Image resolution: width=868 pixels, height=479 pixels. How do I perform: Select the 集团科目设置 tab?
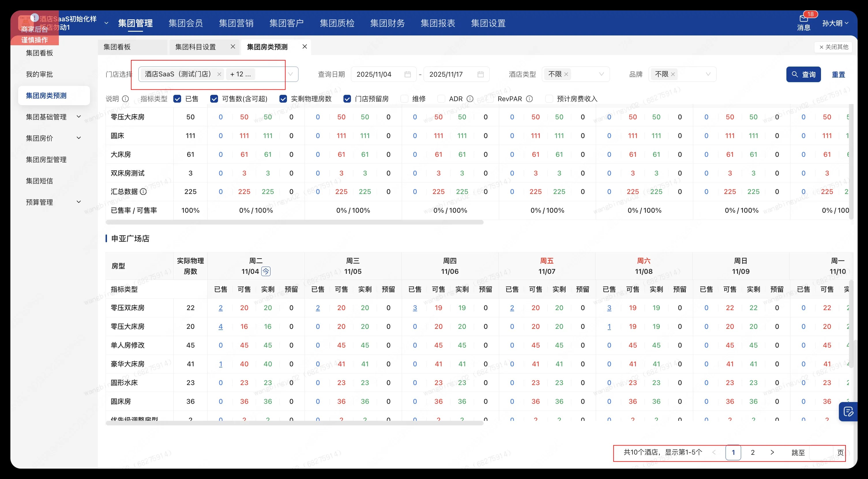tap(196, 47)
